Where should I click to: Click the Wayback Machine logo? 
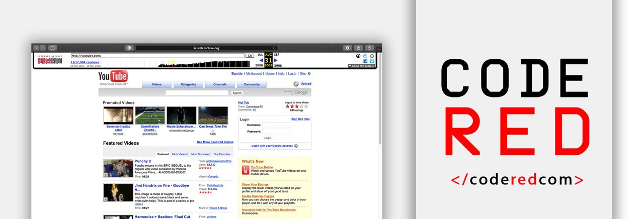point(49,60)
